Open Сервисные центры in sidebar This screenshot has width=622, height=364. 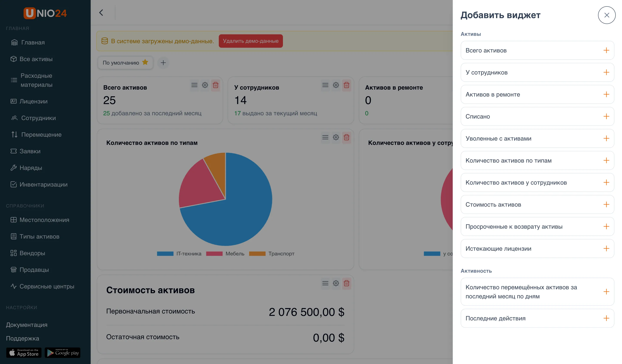(x=42, y=286)
